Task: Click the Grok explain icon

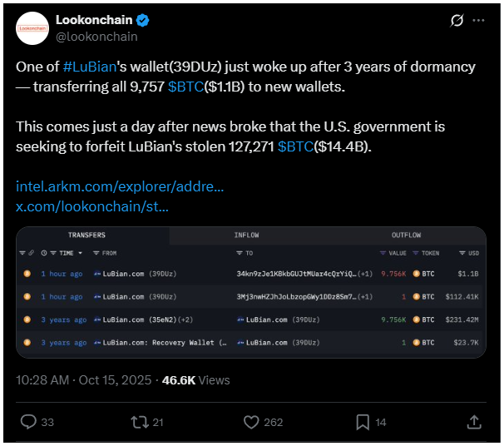Action: (456, 20)
